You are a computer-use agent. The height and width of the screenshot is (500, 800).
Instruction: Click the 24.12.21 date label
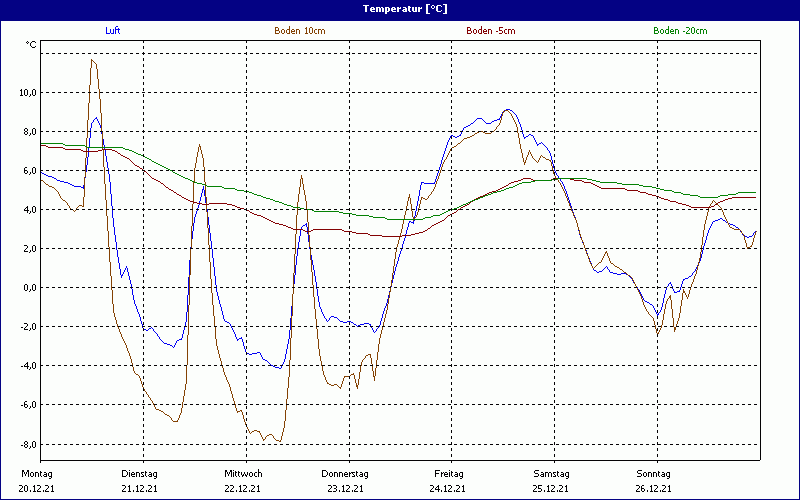pos(448,489)
